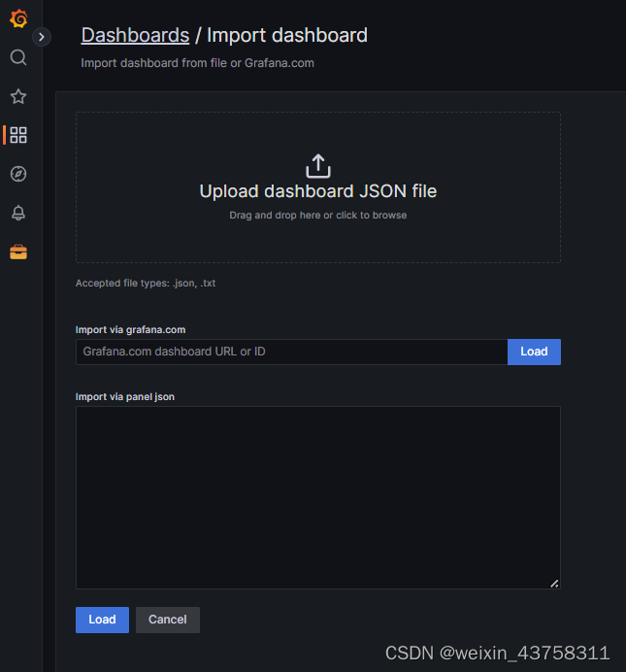This screenshot has height=672, width=626.
Task: Click the 'Import via grafana.com' label
Action: pyautogui.click(x=131, y=329)
